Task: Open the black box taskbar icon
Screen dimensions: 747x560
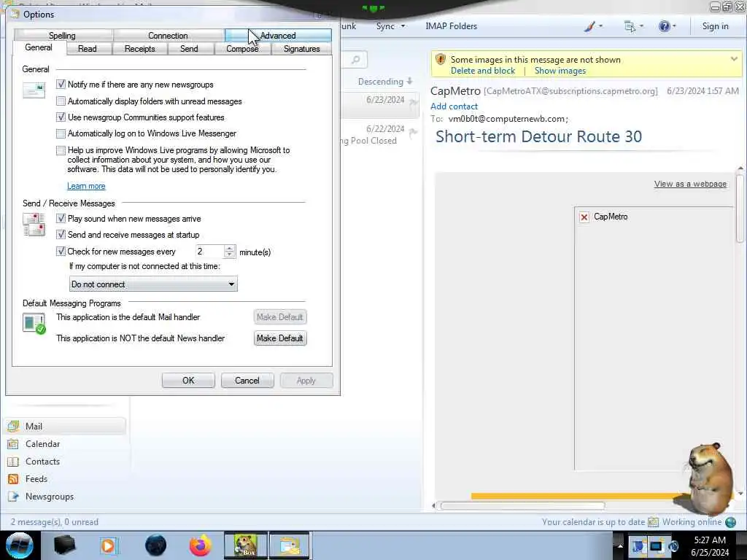Action: pos(64,545)
